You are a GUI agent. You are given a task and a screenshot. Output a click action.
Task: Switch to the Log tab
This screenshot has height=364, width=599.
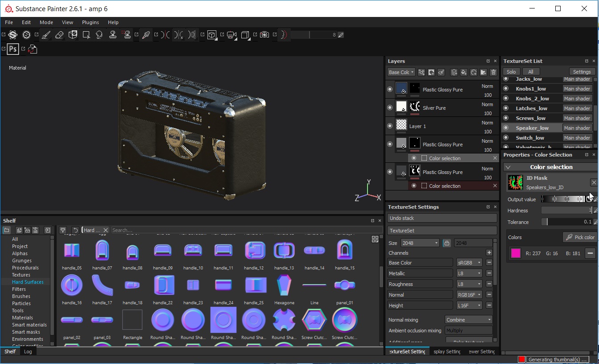28,352
